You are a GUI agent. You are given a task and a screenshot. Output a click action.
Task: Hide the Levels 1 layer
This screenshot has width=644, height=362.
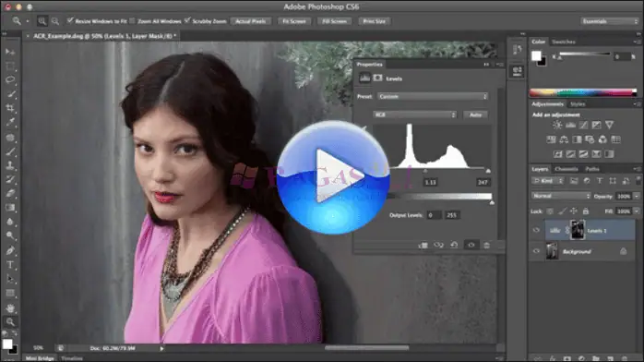(536, 230)
